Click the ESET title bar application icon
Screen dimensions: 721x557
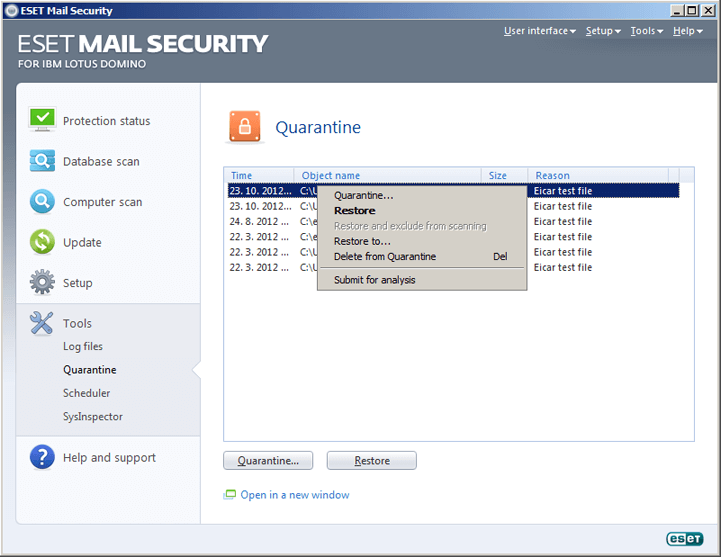tap(12, 11)
